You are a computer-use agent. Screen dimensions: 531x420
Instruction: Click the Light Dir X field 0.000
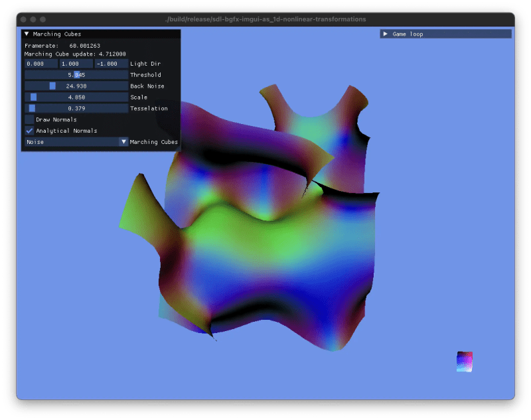[x=41, y=64]
